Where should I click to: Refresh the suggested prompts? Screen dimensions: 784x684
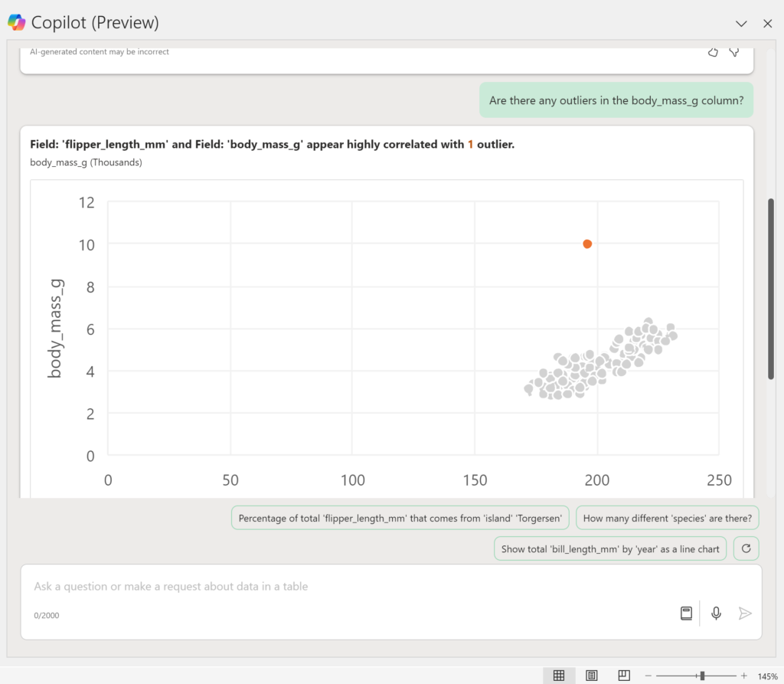[x=746, y=548]
